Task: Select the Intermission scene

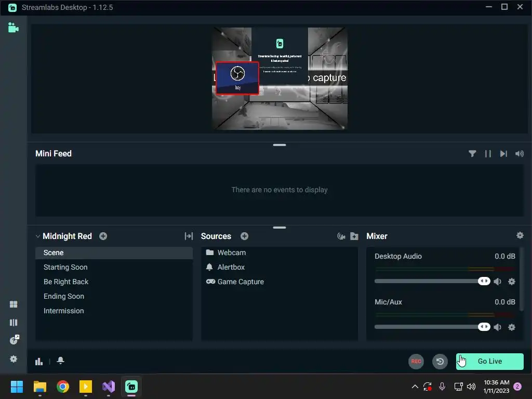Action: (114, 311)
